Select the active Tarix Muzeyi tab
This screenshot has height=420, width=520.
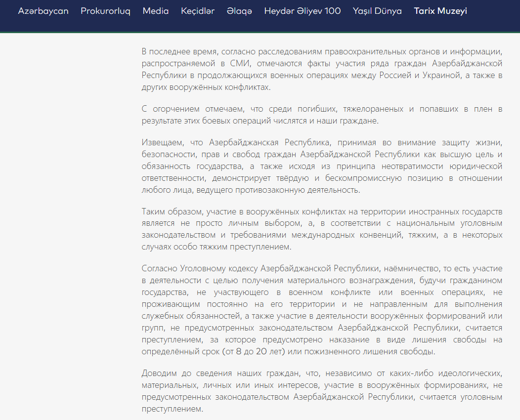click(x=440, y=11)
